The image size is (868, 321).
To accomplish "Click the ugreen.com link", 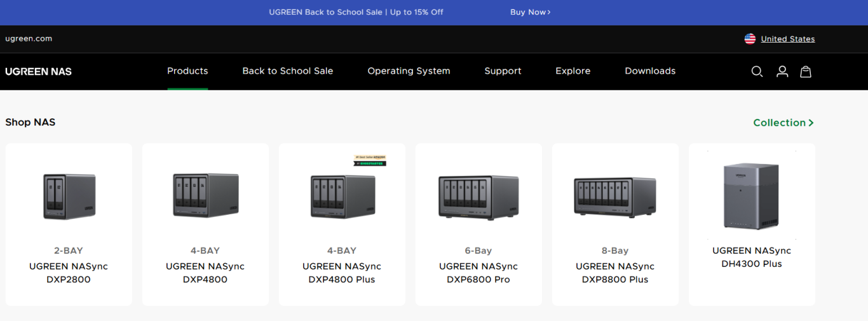I will (29, 39).
